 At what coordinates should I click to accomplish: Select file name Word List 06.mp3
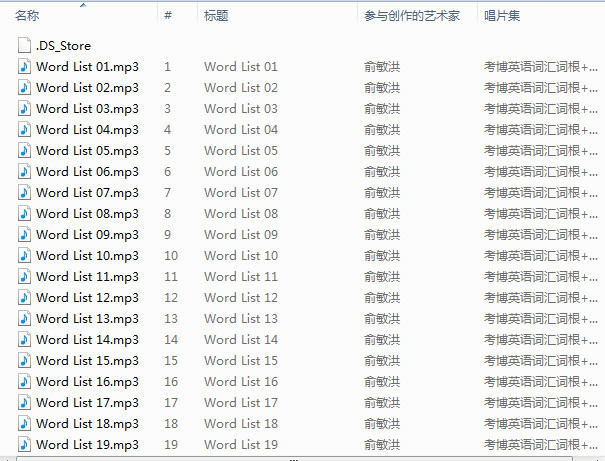(87, 172)
